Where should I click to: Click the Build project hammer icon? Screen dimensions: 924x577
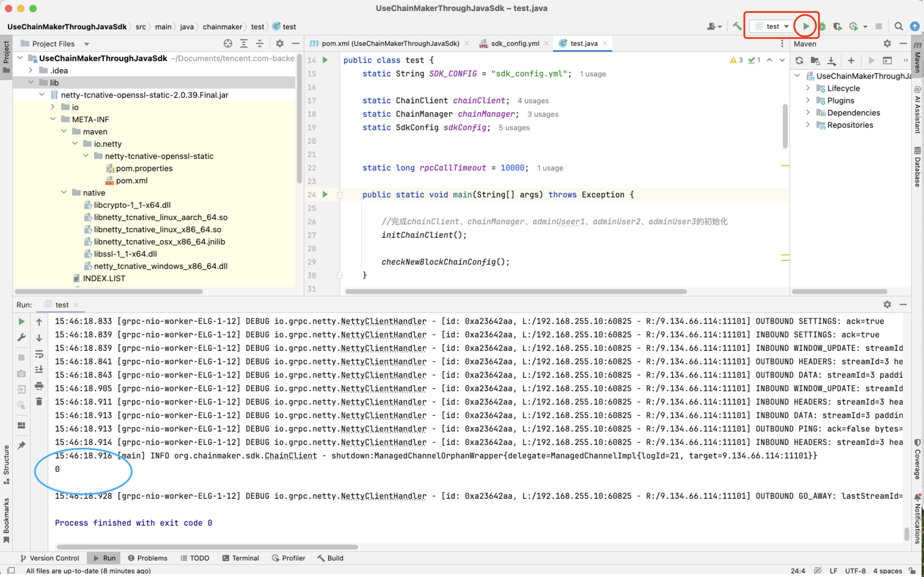[x=737, y=26]
